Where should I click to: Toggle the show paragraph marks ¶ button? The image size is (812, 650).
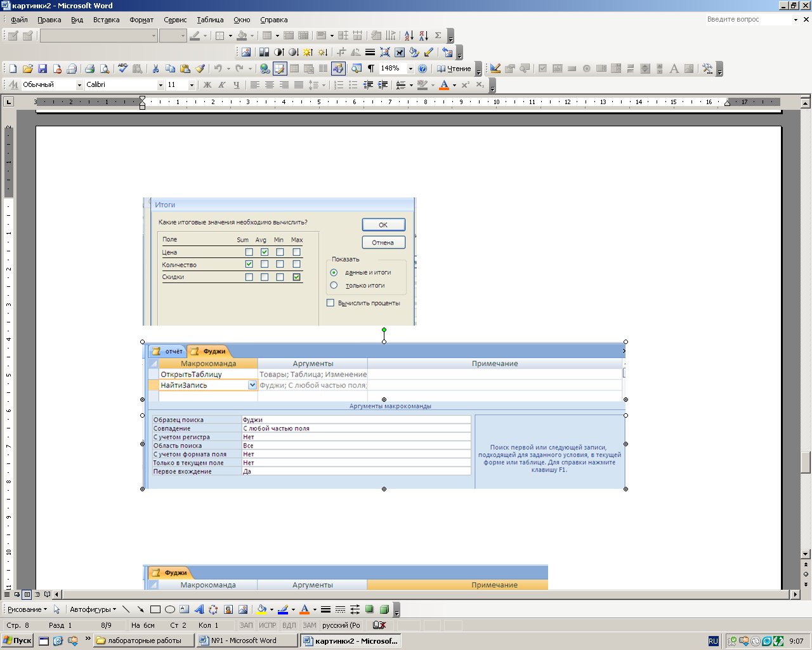[x=371, y=69]
